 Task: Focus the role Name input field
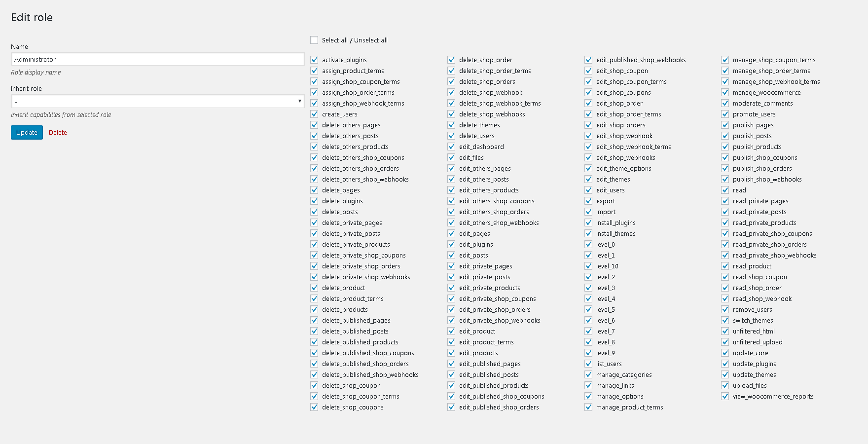point(158,59)
